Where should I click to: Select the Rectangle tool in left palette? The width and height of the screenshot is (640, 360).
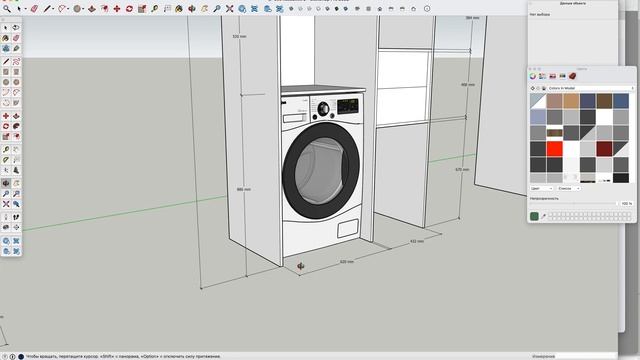(x=6, y=72)
